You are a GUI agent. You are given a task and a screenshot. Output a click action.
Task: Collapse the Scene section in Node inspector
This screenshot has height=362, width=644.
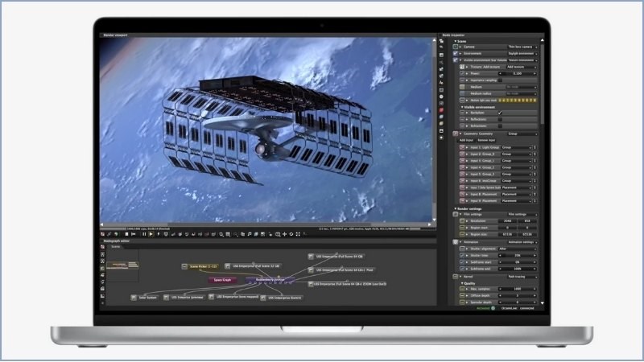(x=455, y=41)
